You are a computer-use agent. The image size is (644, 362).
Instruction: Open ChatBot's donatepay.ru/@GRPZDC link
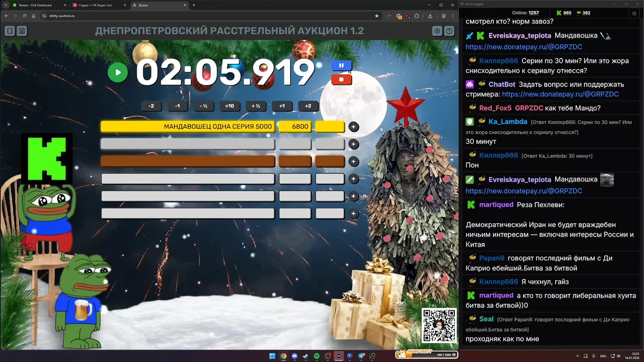(560, 94)
